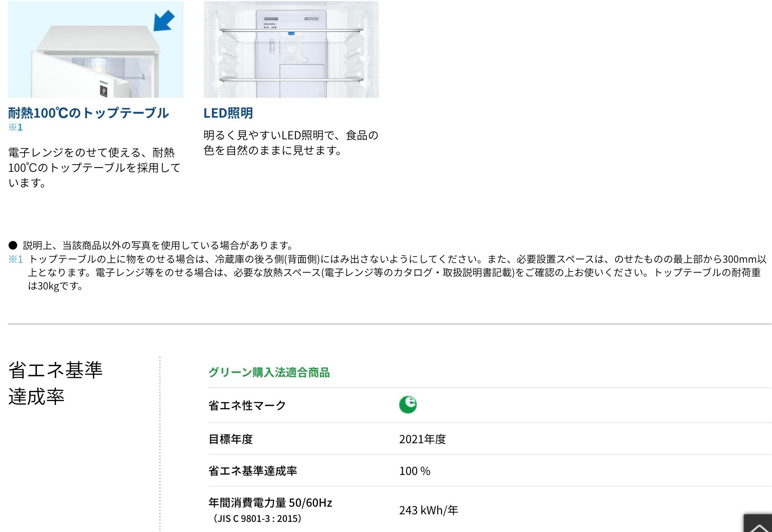Click the ※1 footnote marker under heading

point(16,127)
